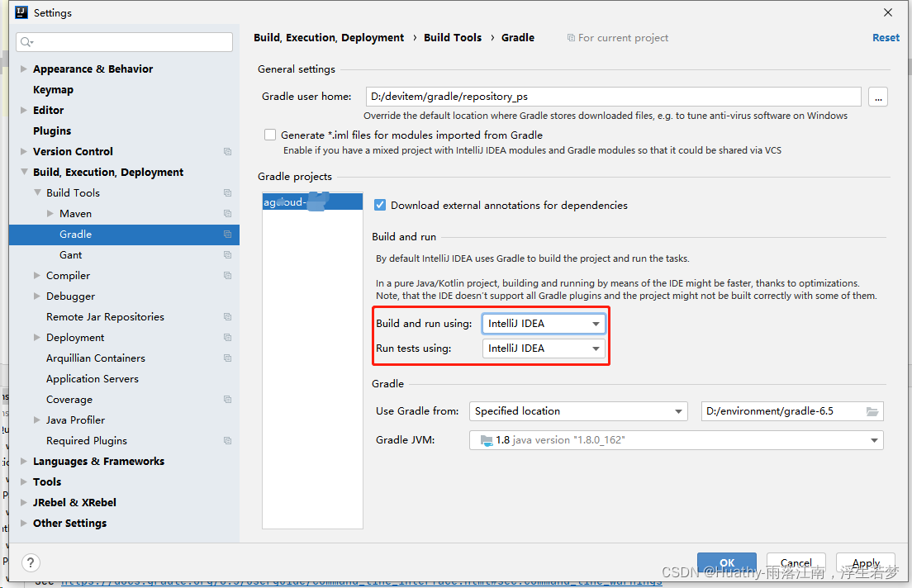Open the Run tests using dropdown

(544, 349)
